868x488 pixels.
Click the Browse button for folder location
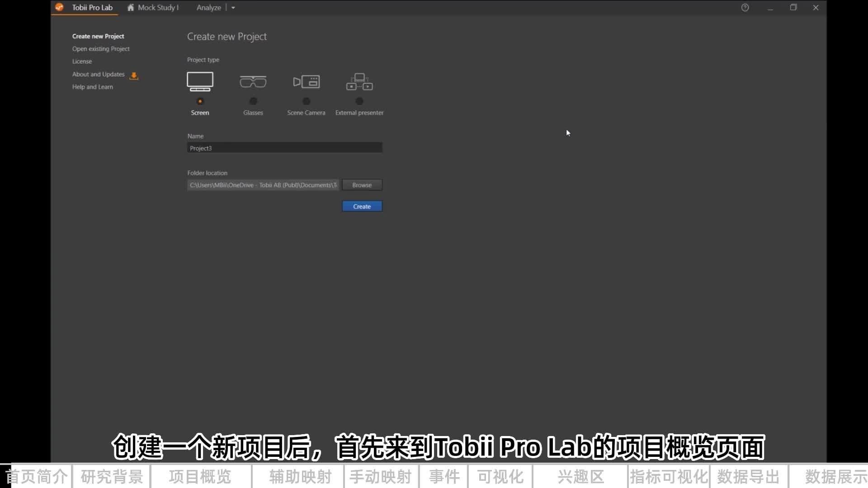pyautogui.click(x=362, y=185)
